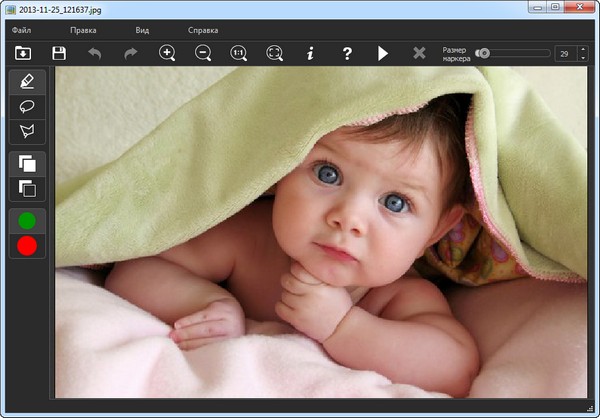The height and width of the screenshot is (418, 600).
Task: Select the marker tool in the left panel
Action: 27,81
